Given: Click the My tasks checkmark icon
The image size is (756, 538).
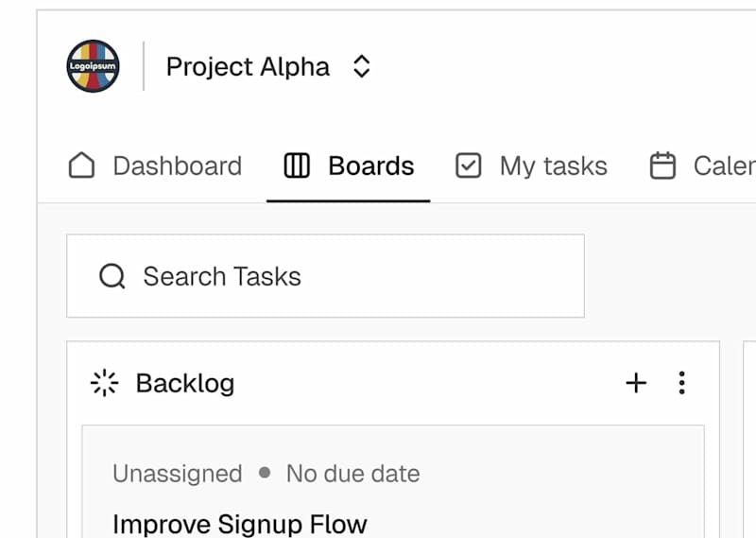Looking at the screenshot, I should click(468, 166).
